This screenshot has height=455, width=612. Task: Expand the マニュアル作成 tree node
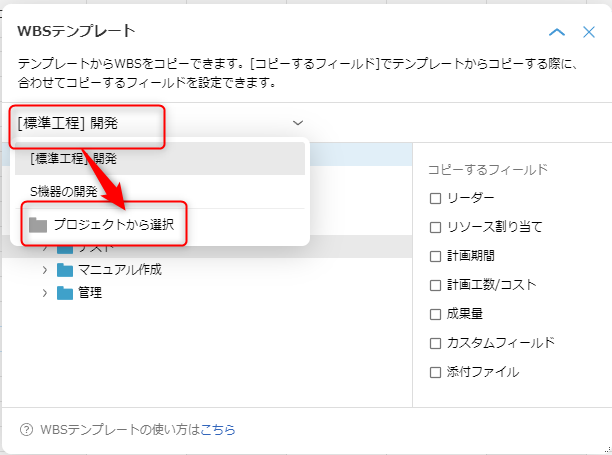pos(45,270)
